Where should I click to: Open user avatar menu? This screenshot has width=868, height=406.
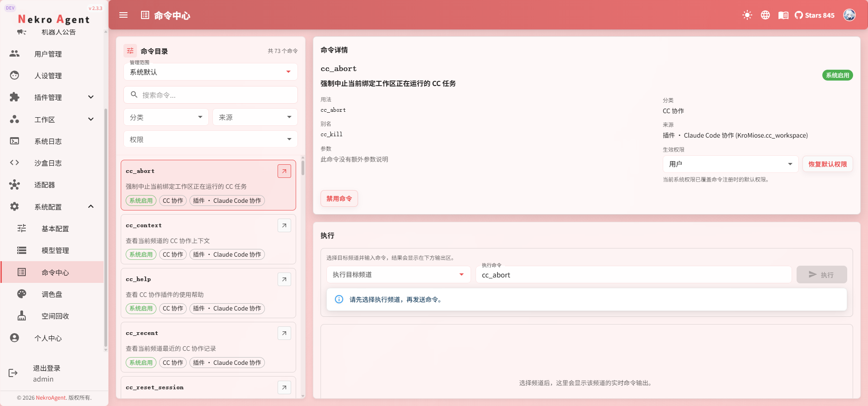coord(849,15)
